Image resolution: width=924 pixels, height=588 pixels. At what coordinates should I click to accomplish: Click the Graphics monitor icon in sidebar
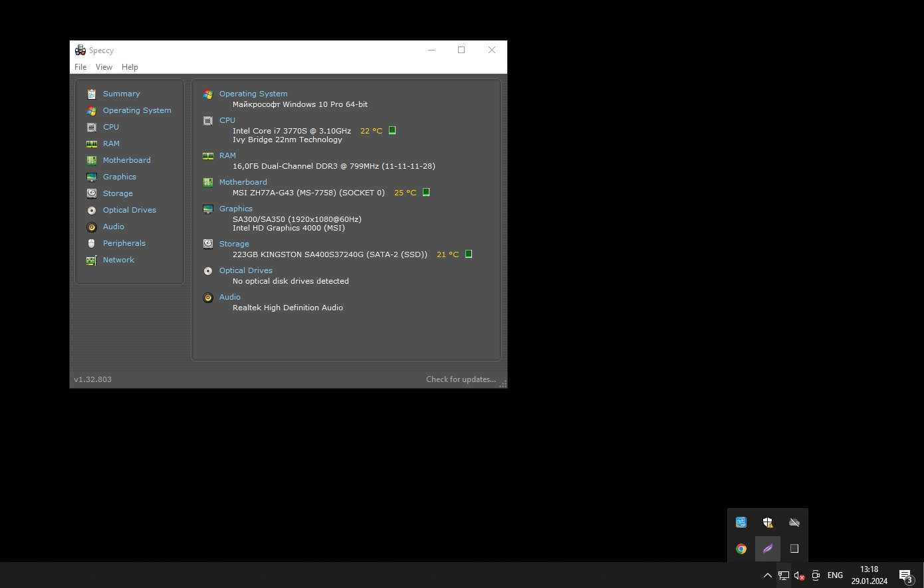click(x=92, y=177)
